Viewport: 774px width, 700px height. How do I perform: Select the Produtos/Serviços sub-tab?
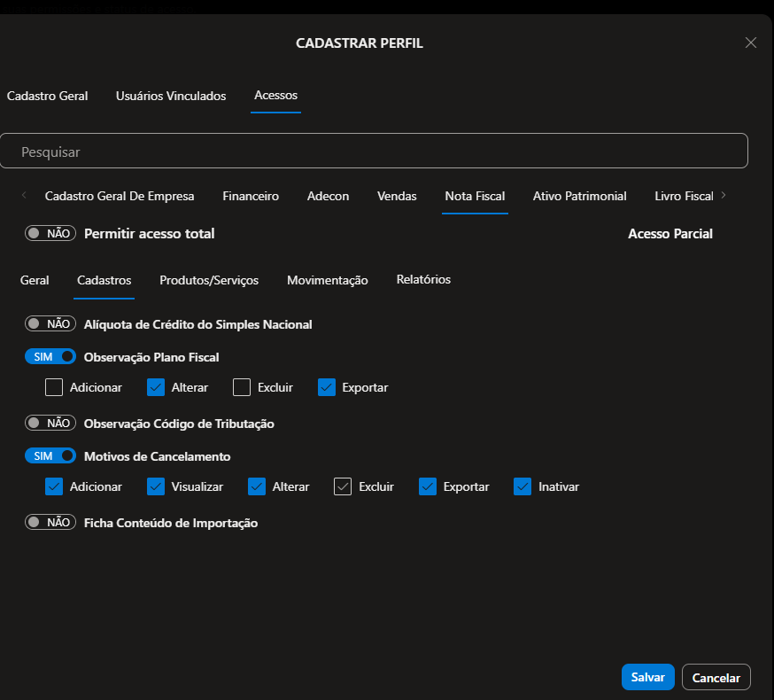209,280
